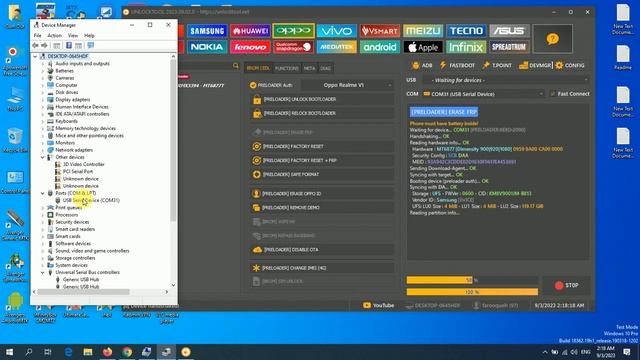640x360 pixels.
Task: Click the upper 50% progress bar
Action: [472, 280]
